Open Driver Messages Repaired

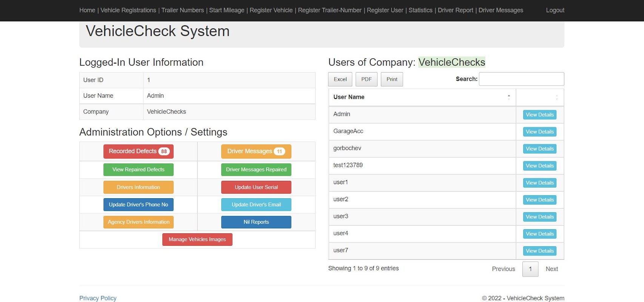point(256,170)
